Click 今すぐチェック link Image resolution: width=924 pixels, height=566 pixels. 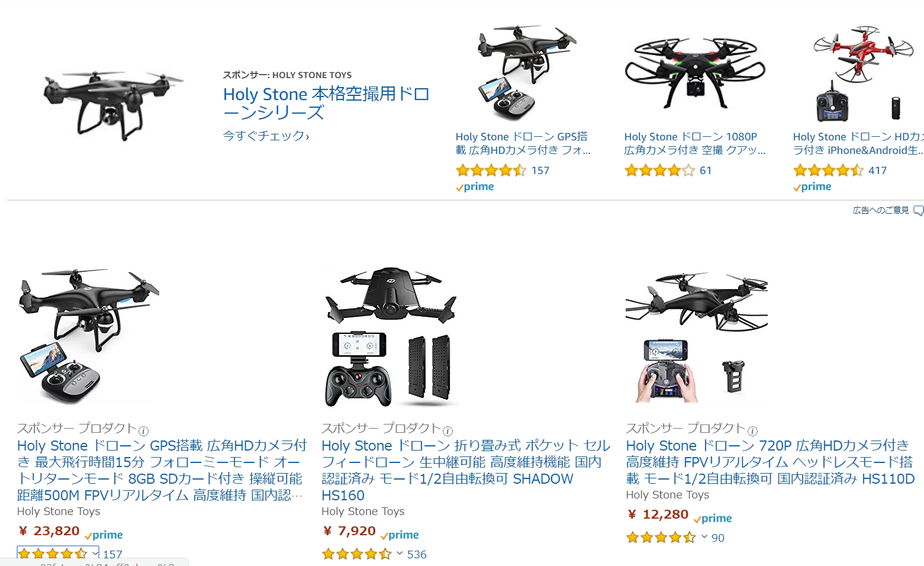coord(266,136)
